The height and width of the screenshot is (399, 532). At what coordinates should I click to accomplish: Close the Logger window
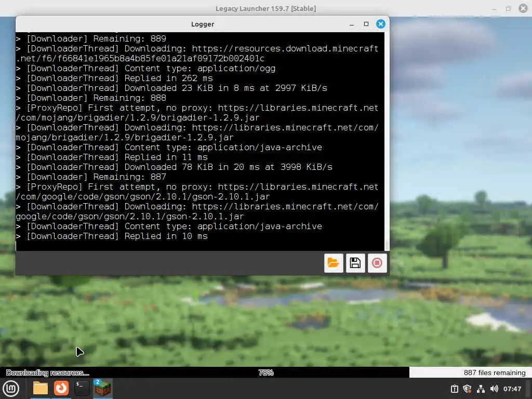coord(381,24)
